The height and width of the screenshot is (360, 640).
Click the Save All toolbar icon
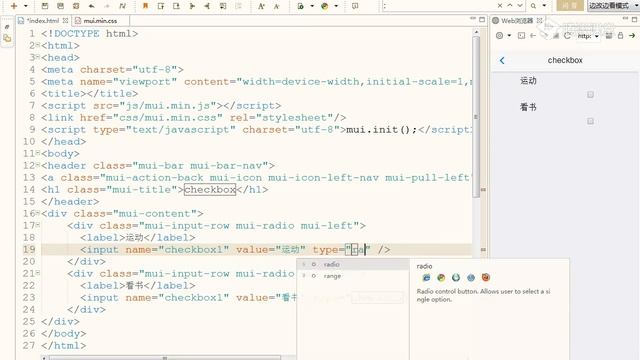coord(76,6)
